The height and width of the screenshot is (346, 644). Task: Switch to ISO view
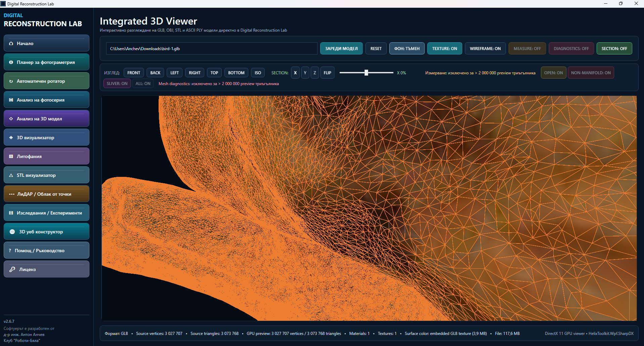tap(258, 73)
